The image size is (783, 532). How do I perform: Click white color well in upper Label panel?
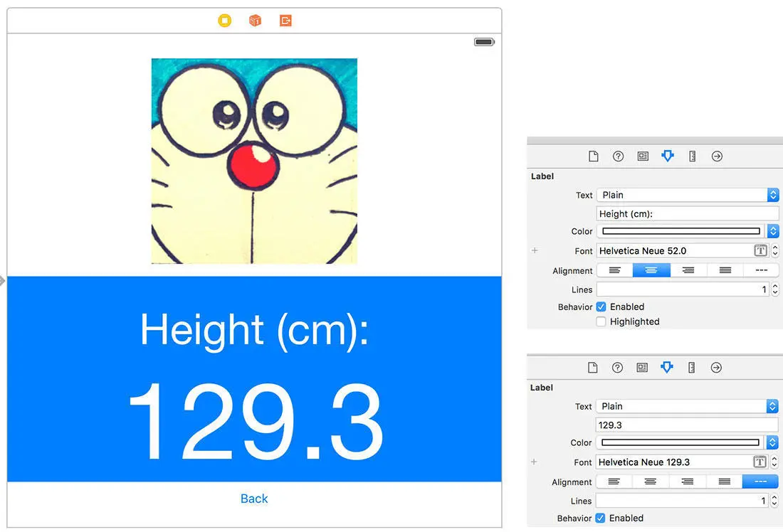tap(681, 231)
